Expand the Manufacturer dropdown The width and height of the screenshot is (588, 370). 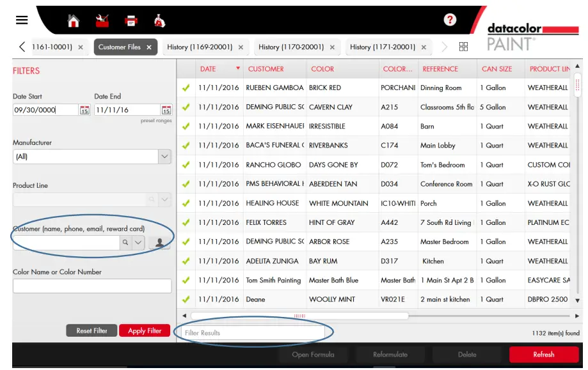click(164, 157)
